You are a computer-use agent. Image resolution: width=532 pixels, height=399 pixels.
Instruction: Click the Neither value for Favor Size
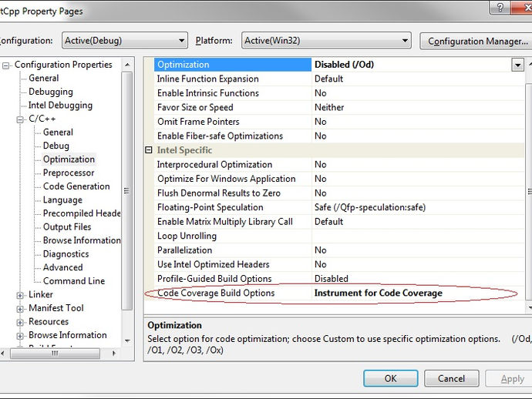329,108
